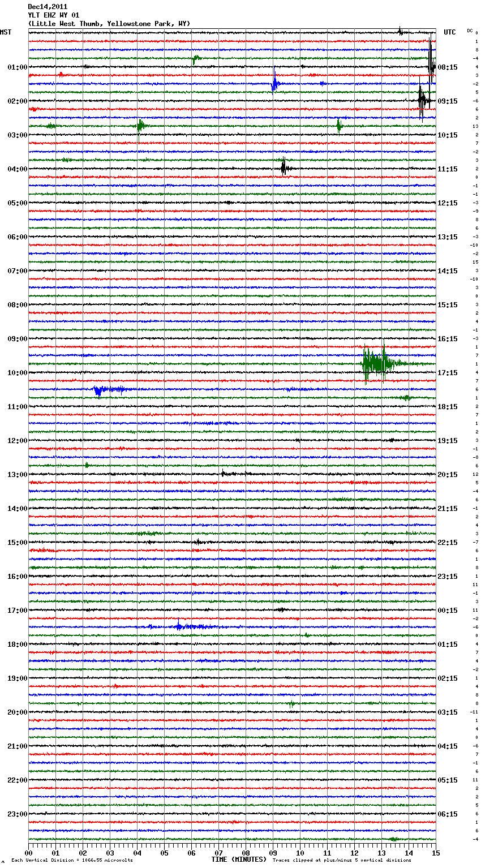Click the 23:00 MST time label
481x868 pixels.
pyautogui.click(x=18, y=814)
